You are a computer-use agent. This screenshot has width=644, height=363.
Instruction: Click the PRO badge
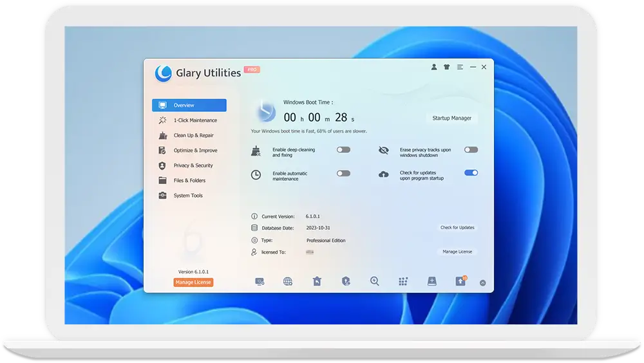(252, 70)
